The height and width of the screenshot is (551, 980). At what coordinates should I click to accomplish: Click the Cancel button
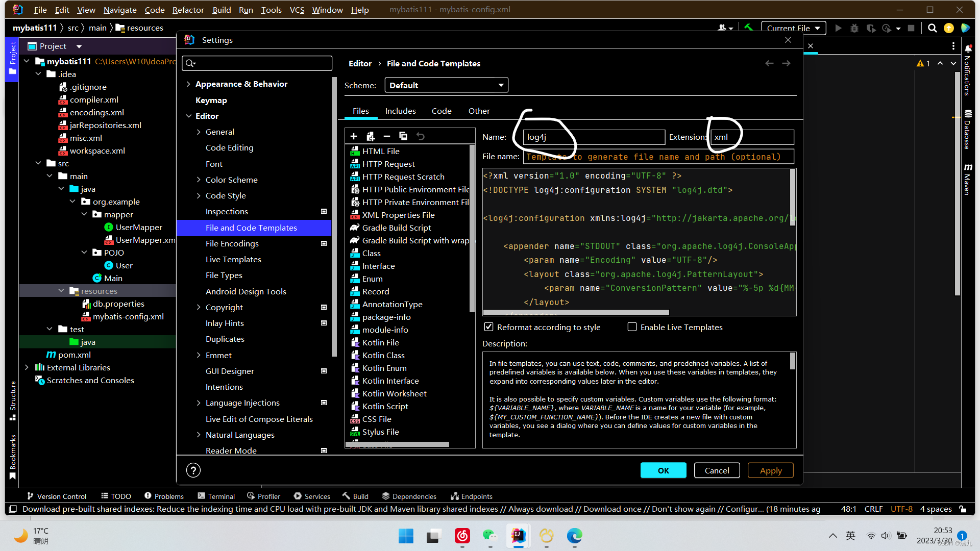(717, 470)
